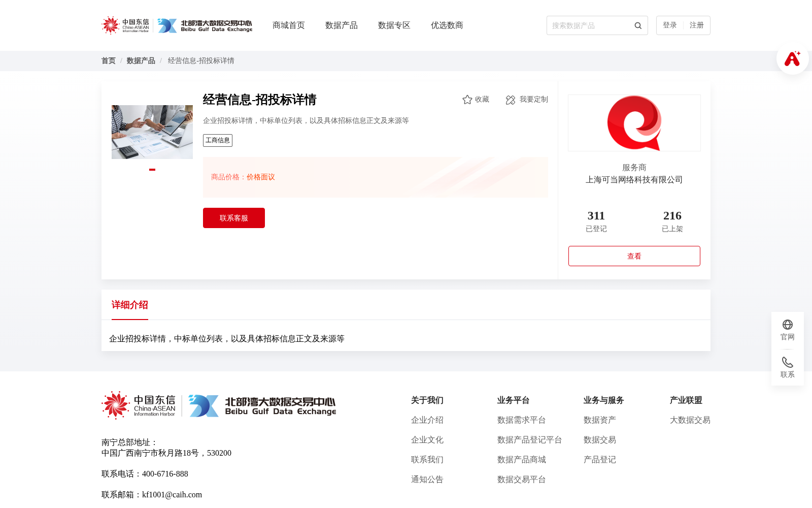Switch to the 详细介绍 tab
This screenshot has width=812, height=508.
[130, 305]
